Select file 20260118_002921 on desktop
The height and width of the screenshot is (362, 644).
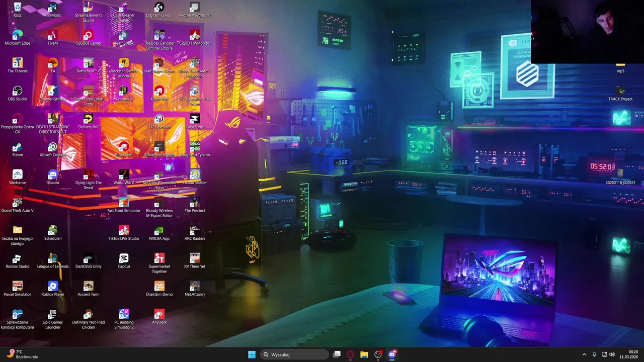tap(620, 176)
